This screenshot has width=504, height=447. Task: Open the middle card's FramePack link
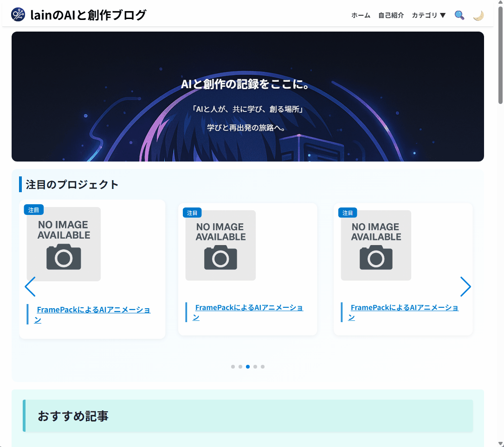point(249,308)
